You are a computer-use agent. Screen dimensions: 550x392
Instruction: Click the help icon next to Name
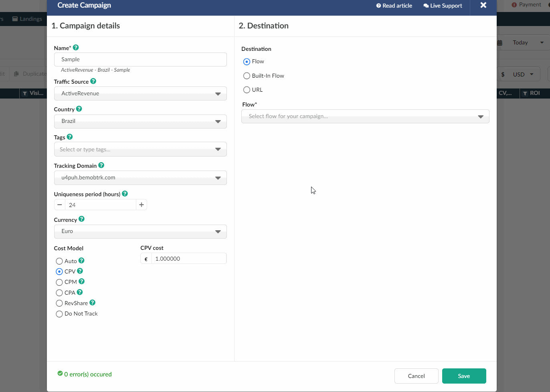(x=76, y=48)
